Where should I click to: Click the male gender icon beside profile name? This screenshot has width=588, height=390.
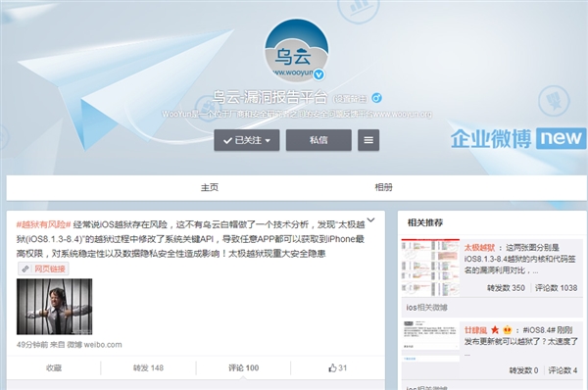[x=376, y=98]
